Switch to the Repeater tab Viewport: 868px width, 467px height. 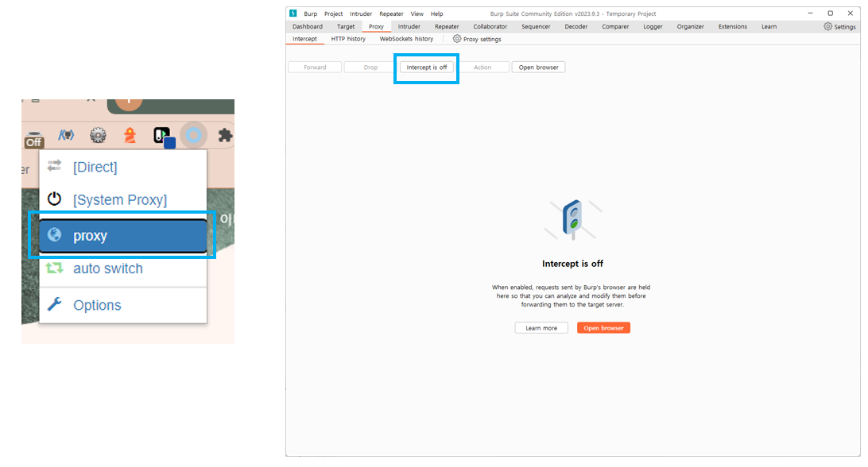[447, 26]
